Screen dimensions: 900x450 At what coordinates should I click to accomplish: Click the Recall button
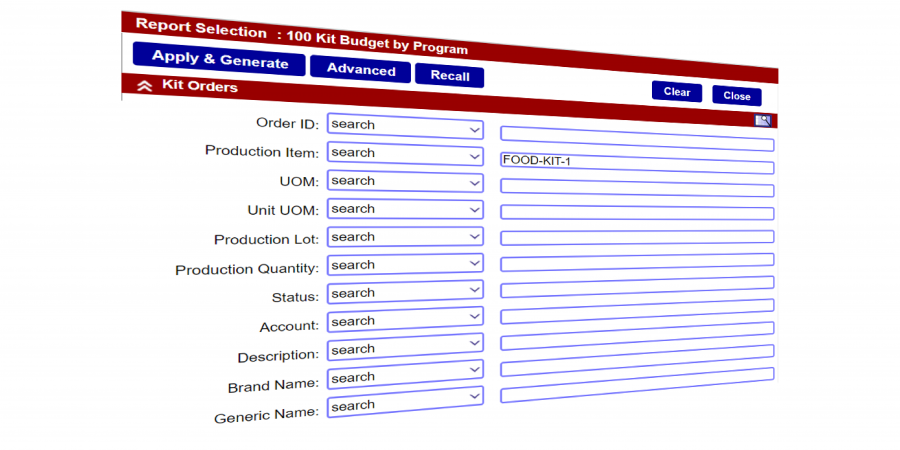[449, 76]
